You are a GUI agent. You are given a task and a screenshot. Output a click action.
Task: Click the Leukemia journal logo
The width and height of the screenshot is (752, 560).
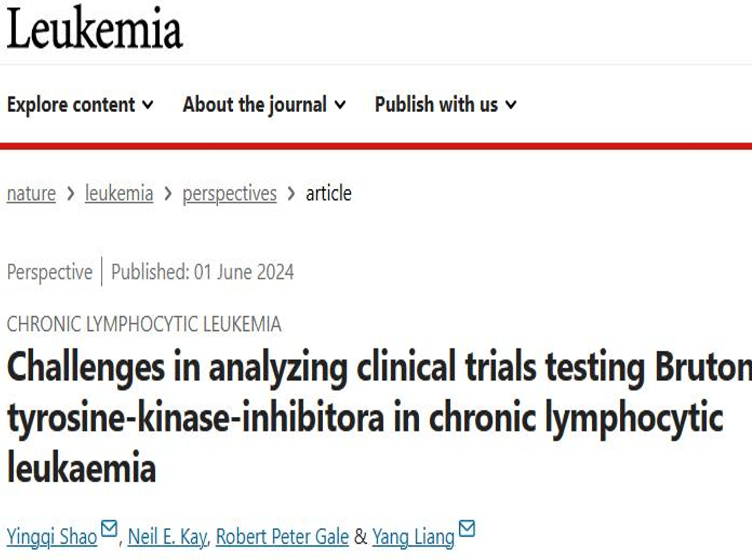[95, 28]
